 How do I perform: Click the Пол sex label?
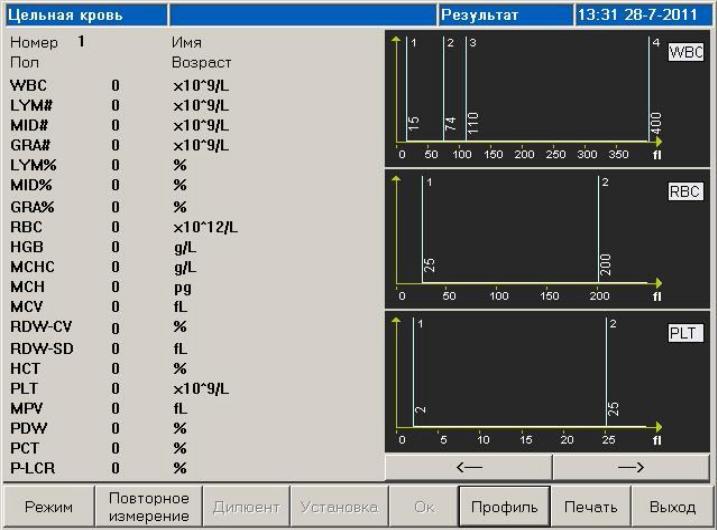(24, 62)
